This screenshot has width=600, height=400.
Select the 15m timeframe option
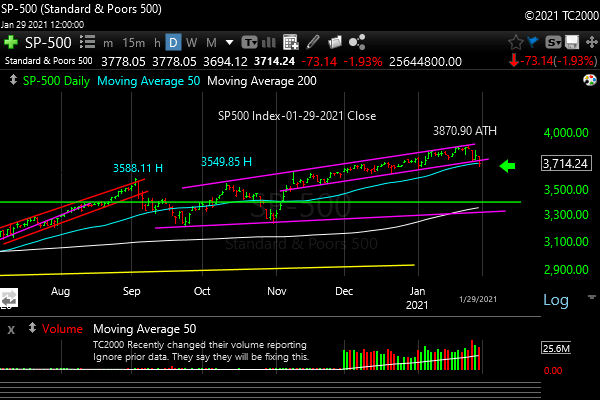tap(132, 43)
